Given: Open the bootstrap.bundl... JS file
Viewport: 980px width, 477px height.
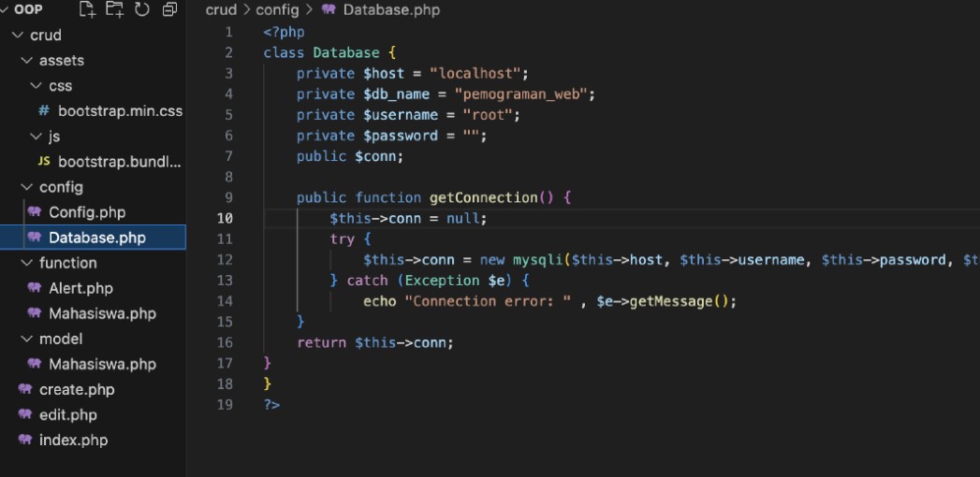Looking at the screenshot, I should [120, 162].
